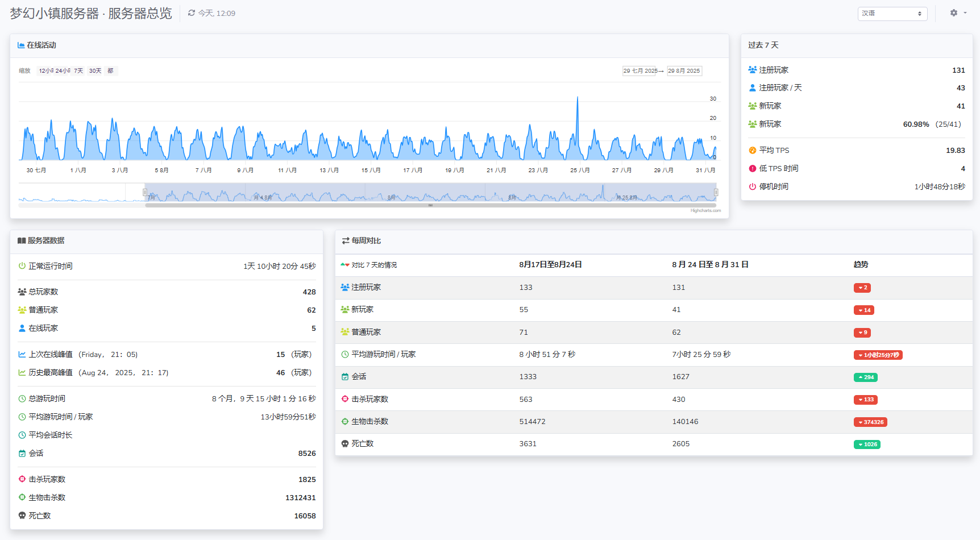Image resolution: width=980 pixels, height=540 pixels.
Task: Show the entire range with 都 button
Action: [x=110, y=71]
